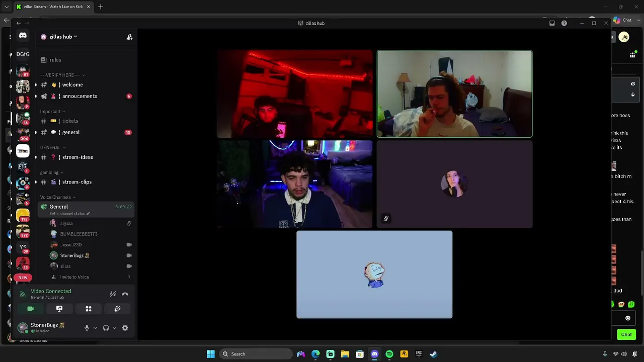The width and height of the screenshot is (644, 362).
Task: Open the Windows Start menu
Action: pyautogui.click(x=211, y=354)
